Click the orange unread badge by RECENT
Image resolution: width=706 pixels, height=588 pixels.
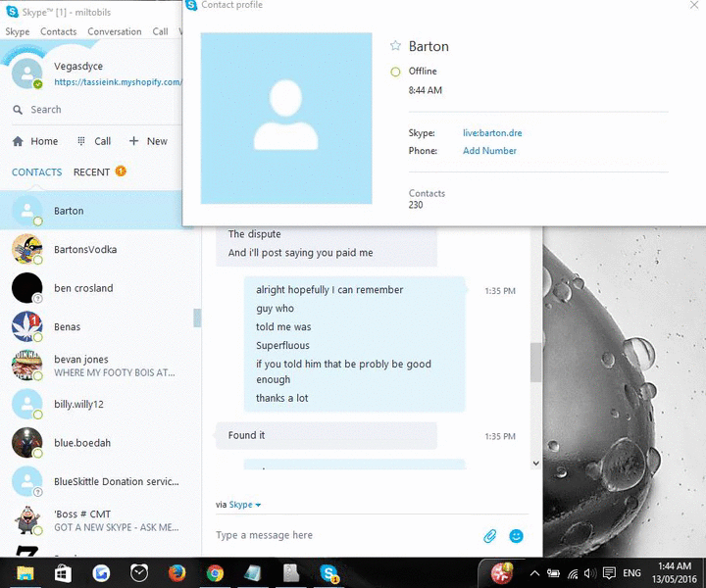pos(121,171)
